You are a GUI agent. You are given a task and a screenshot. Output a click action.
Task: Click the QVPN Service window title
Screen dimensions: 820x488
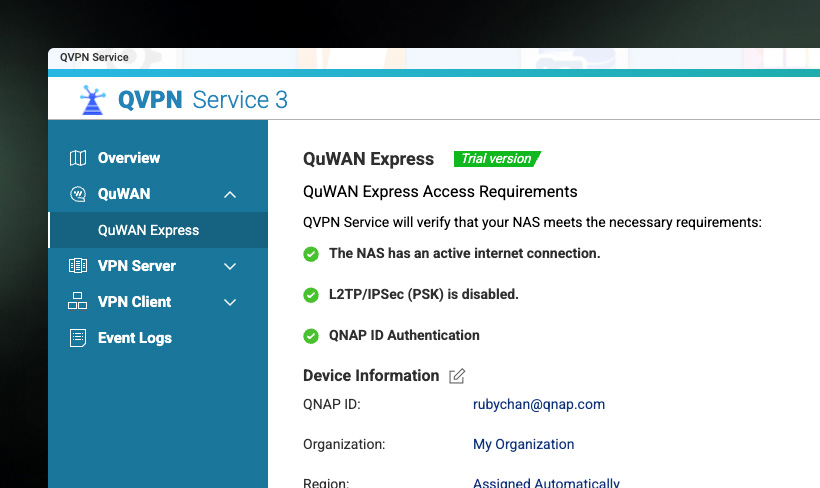(x=94, y=58)
